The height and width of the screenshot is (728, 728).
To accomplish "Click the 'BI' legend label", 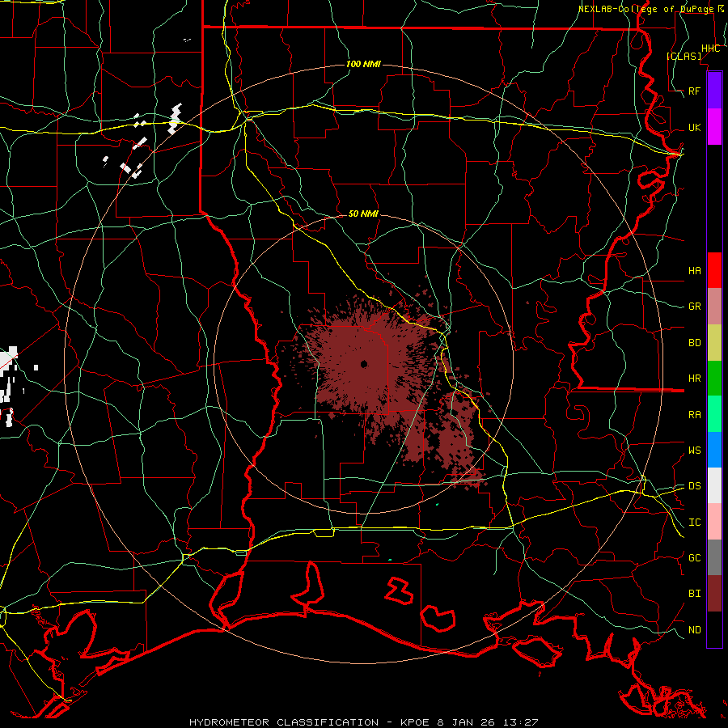I will coord(695,594).
